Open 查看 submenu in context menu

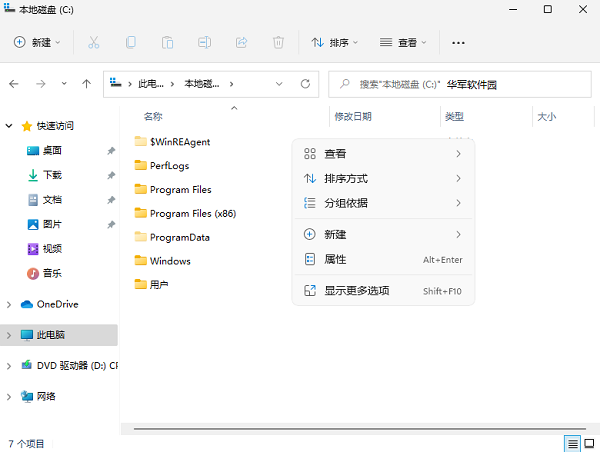tap(383, 154)
